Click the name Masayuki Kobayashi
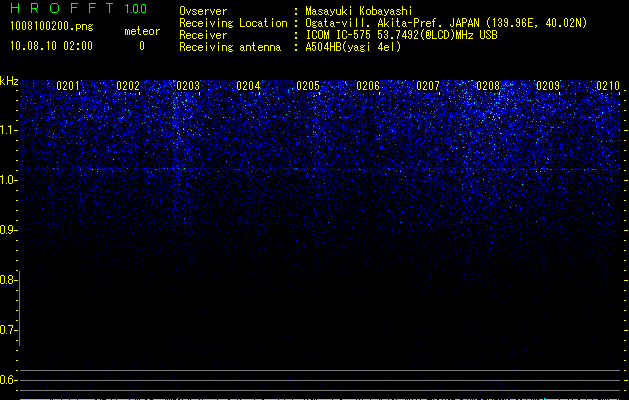Image resolution: width=629 pixels, height=400 pixels. (359, 11)
